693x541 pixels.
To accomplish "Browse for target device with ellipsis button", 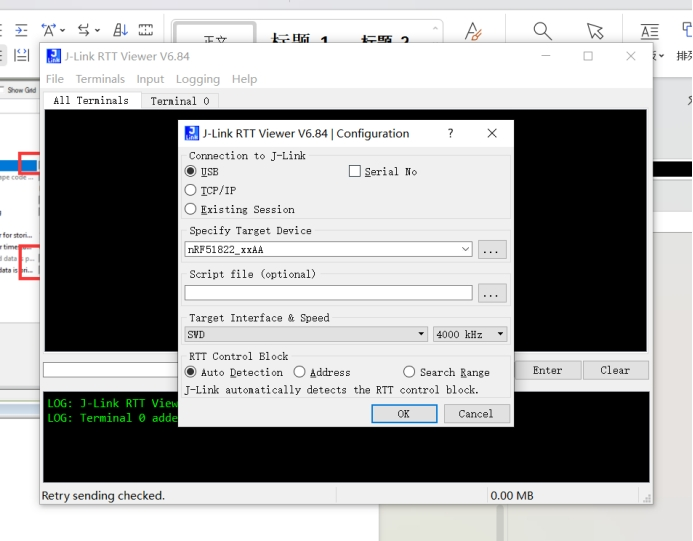I will pos(491,250).
